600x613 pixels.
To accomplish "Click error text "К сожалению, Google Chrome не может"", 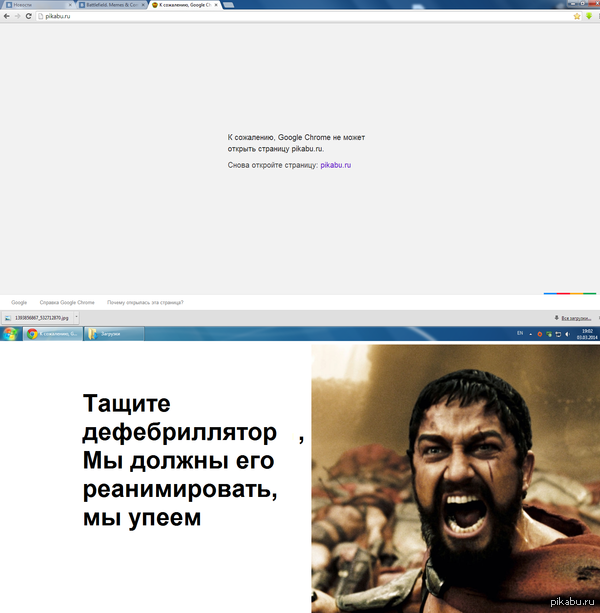I will [x=296, y=137].
